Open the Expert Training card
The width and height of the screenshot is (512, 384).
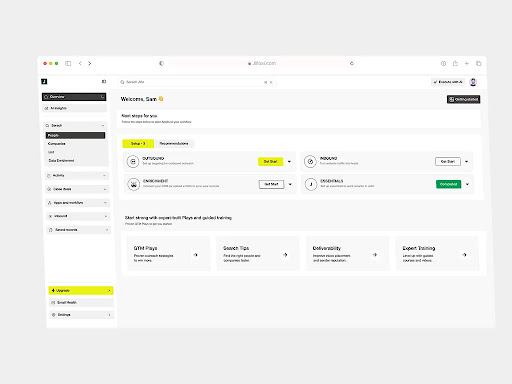coord(437,253)
